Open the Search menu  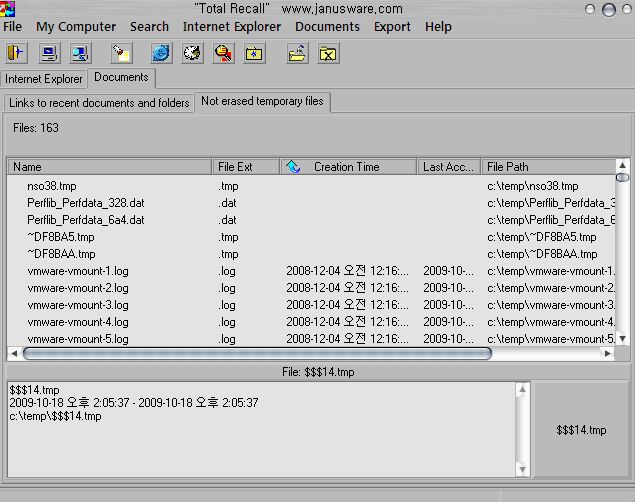coord(149,27)
